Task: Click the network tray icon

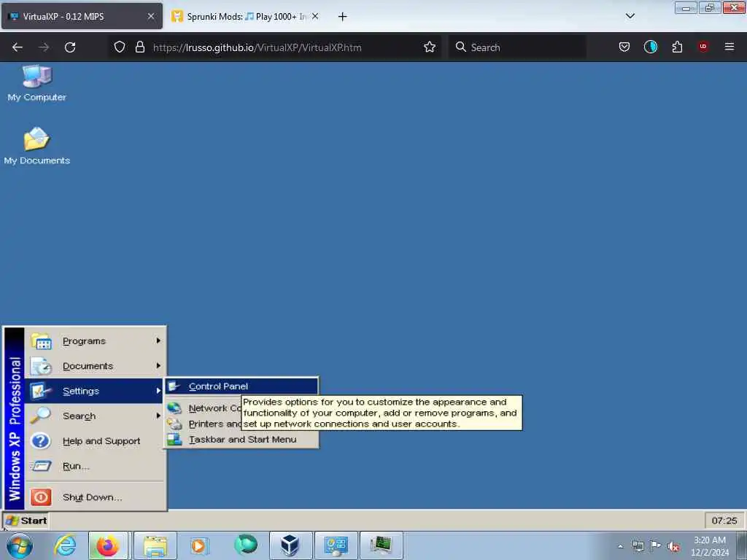Action: pyautogui.click(x=638, y=546)
